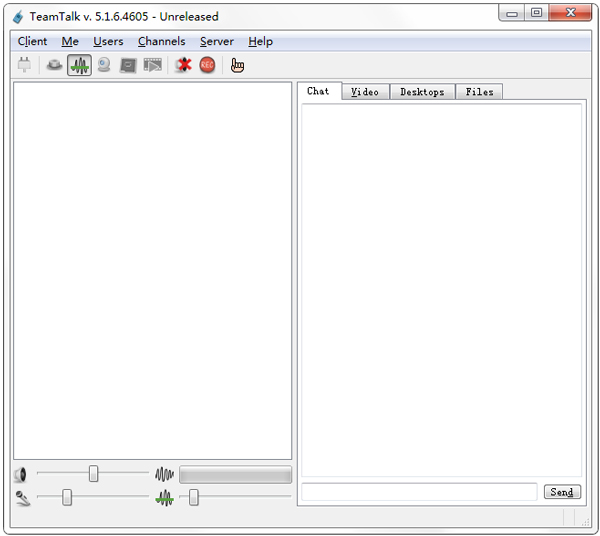Open the Client menu
The height and width of the screenshot is (536, 600).
(x=33, y=41)
